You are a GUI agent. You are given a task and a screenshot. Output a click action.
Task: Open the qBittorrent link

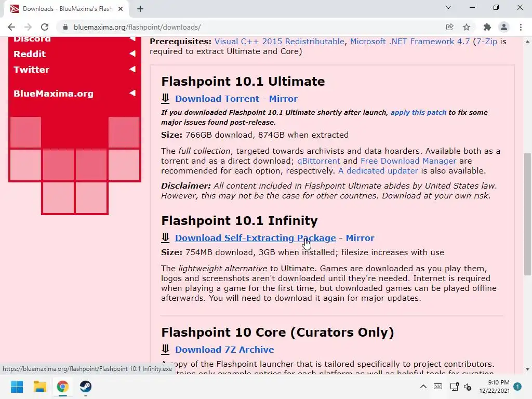click(318, 161)
